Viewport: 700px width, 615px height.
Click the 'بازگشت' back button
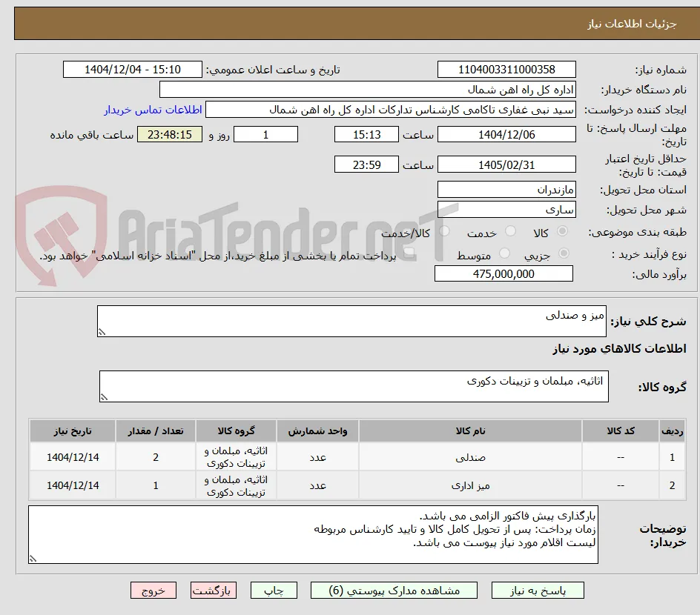214,590
